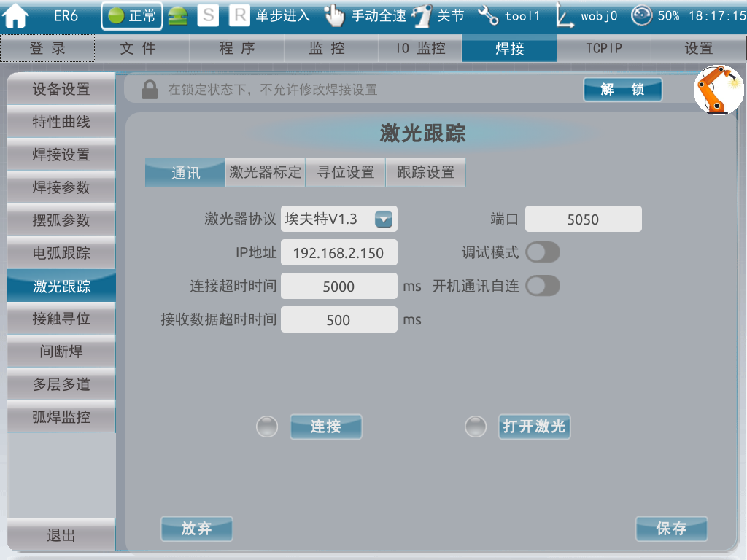Click the robot joint coordinate icon

[x=422, y=16]
